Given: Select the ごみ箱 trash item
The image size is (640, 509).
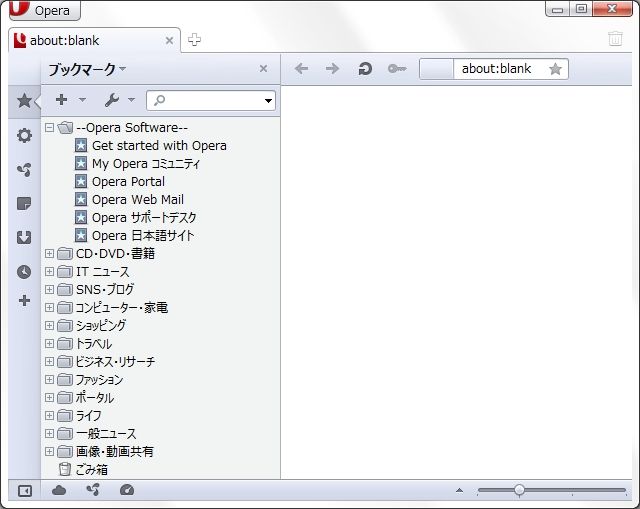Looking at the screenshot, I should click(x=92, y=469).
